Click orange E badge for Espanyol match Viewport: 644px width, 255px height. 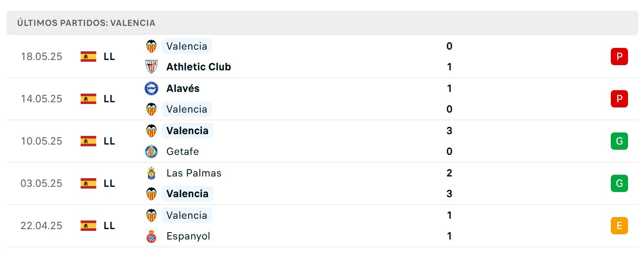[x=619, y=226]
